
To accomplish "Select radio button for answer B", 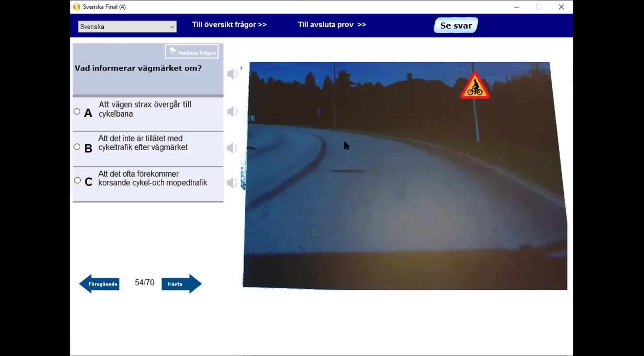I will [77, 147].
